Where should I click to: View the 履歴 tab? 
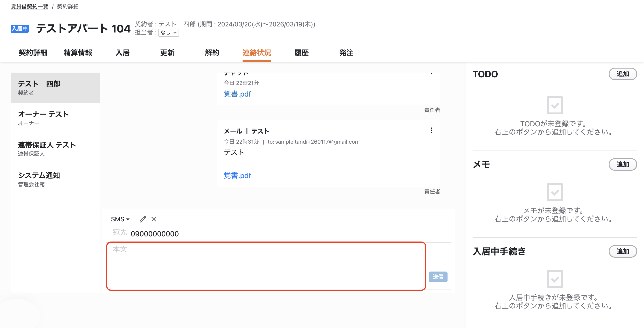[301, 53]
